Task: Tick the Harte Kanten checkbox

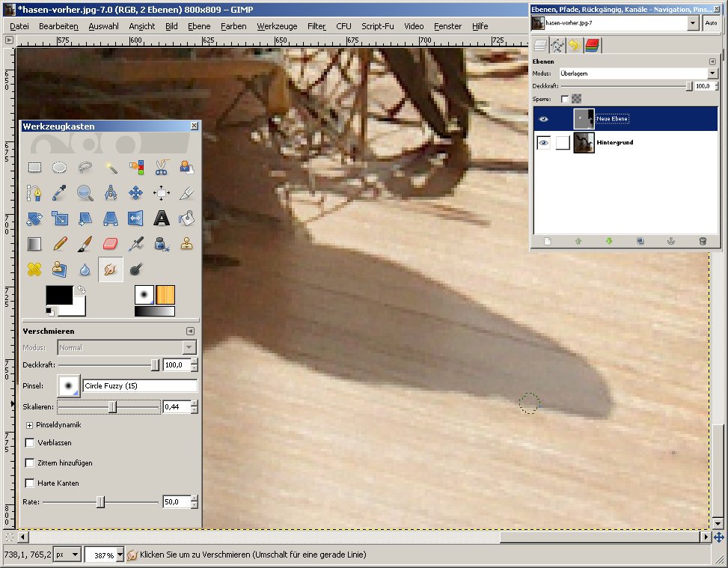Action: click(x=30, y=483)
